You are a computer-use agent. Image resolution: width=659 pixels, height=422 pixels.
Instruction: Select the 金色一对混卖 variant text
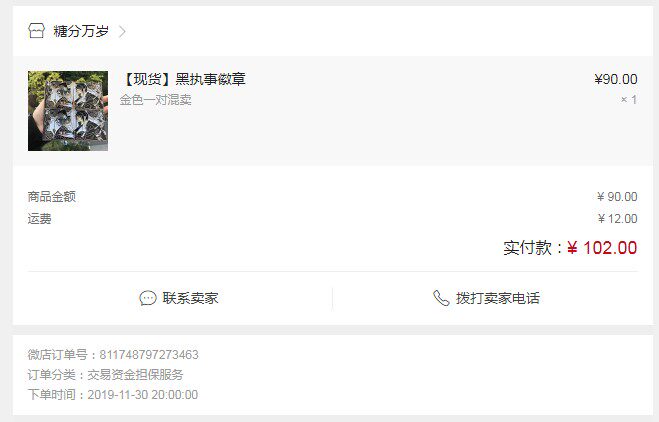tap(156, 100)
